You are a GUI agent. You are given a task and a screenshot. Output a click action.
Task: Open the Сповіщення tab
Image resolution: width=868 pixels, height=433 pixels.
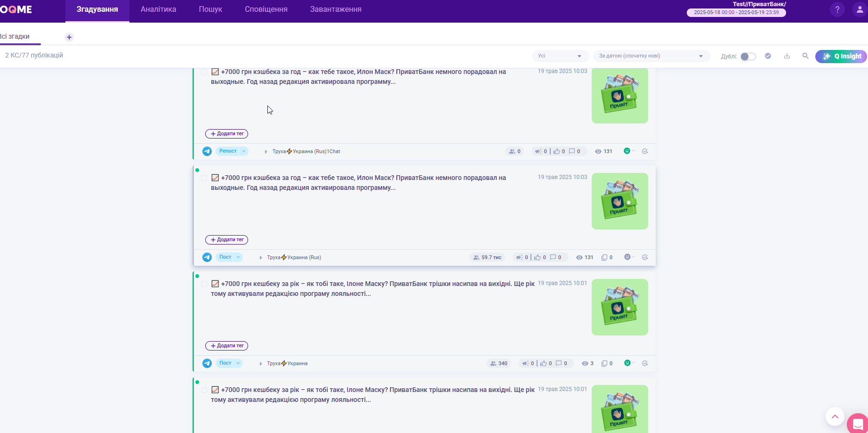pyautogui.click(x=266, y=9)
